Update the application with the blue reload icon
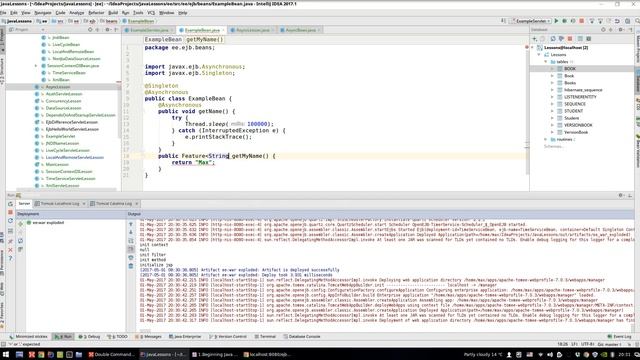 pos(11,221)
